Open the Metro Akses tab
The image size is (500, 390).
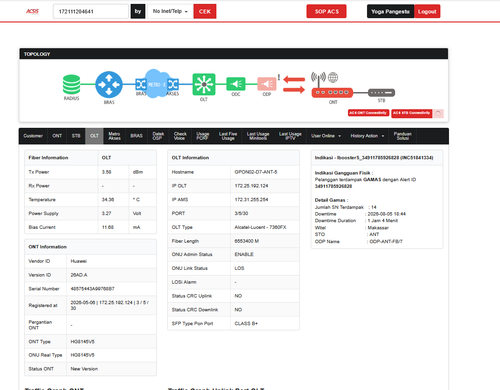click(114, 136)
